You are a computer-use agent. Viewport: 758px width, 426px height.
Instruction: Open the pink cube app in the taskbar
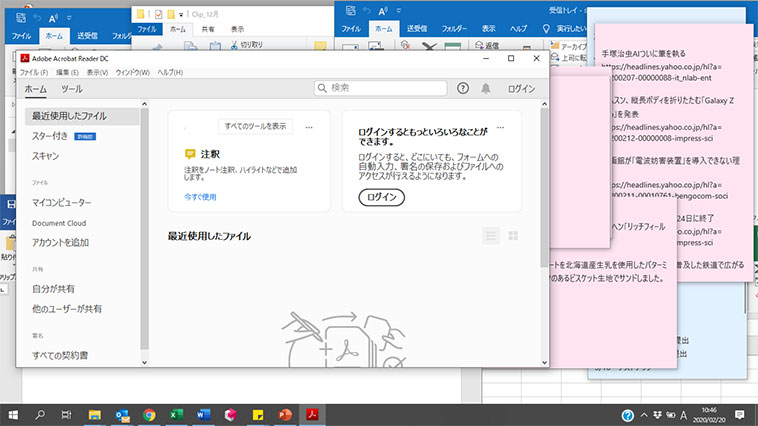pos(231,415)
